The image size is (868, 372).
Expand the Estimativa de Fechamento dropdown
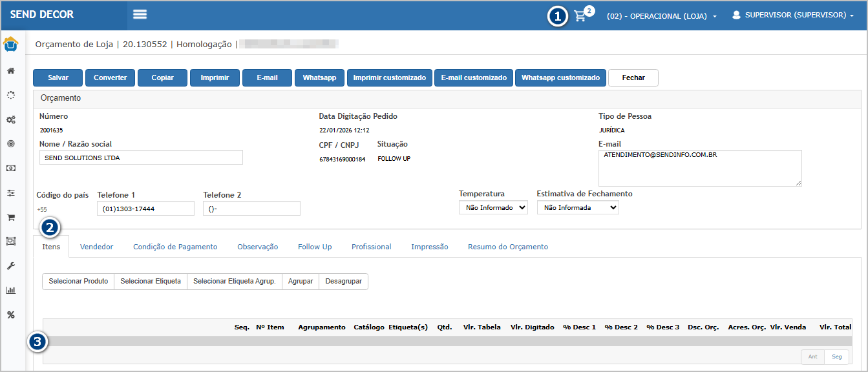[577, 208]
